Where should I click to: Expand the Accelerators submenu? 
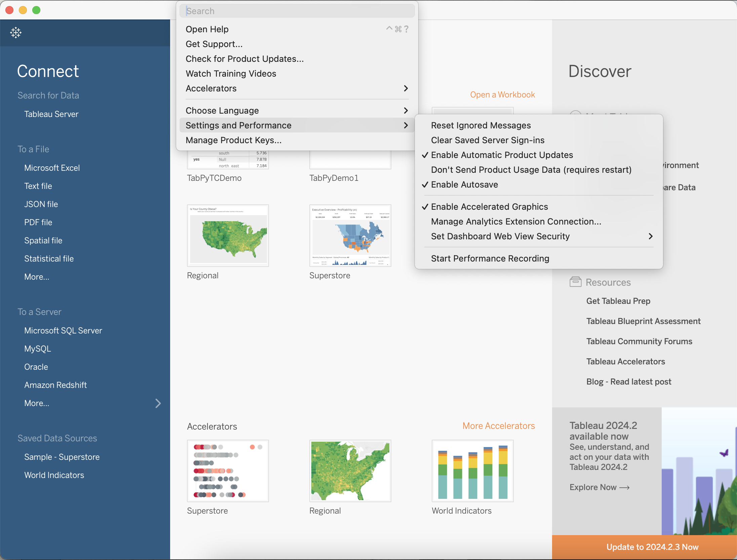(297, 88)
